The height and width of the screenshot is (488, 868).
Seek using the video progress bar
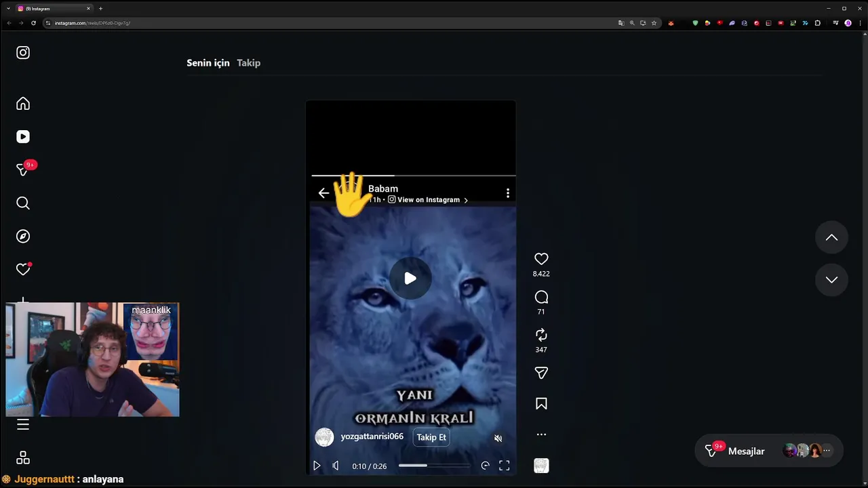click(434, 466)
